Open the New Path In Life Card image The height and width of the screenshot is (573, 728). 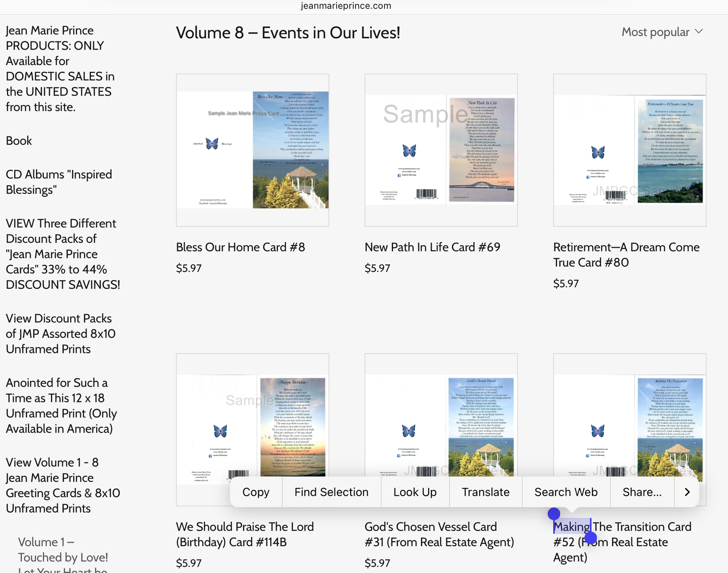441,150
